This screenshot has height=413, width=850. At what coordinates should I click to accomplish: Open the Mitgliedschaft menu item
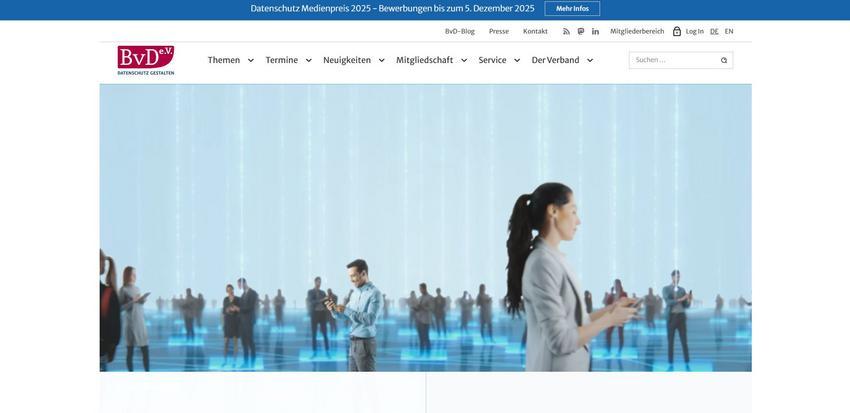[424, 60]
